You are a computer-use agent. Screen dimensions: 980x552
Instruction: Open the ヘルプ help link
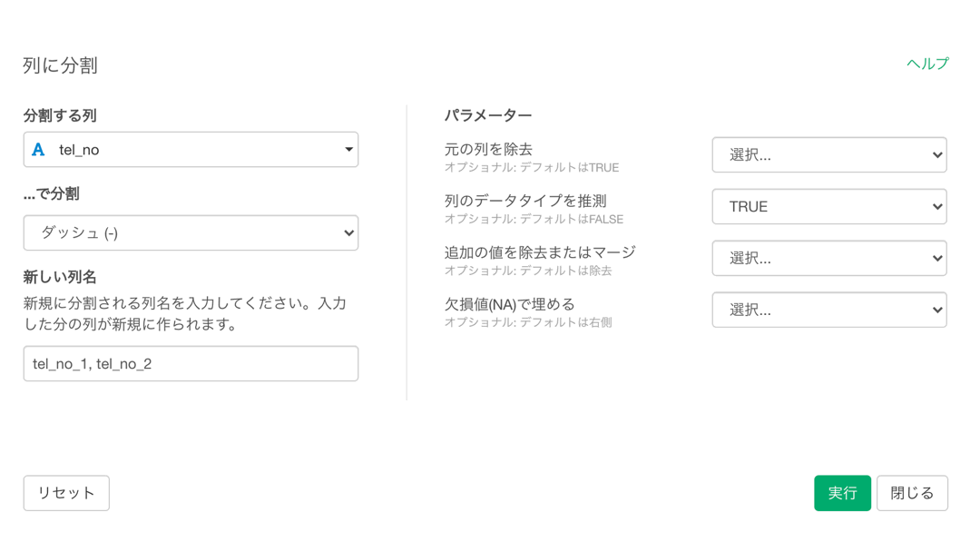[927, 64]
